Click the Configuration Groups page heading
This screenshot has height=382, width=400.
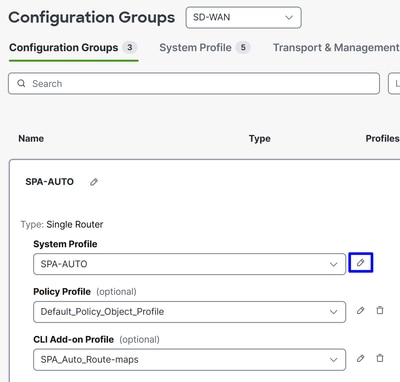92,17
